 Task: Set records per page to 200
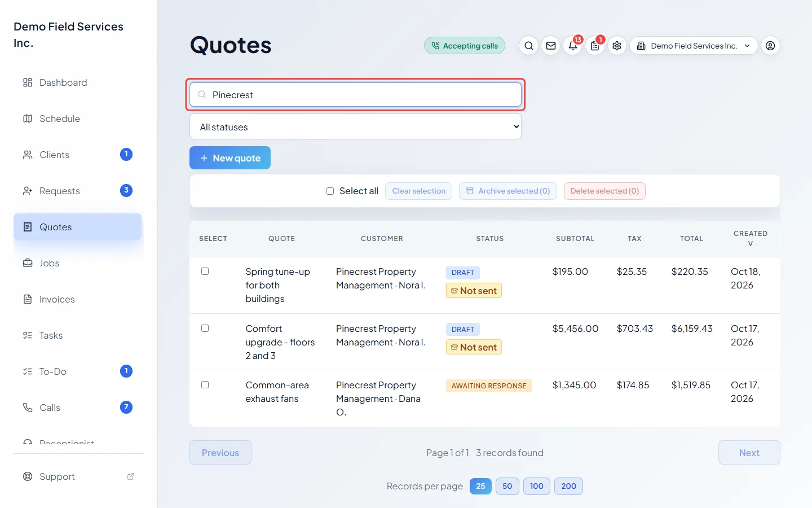coord(568,486)
